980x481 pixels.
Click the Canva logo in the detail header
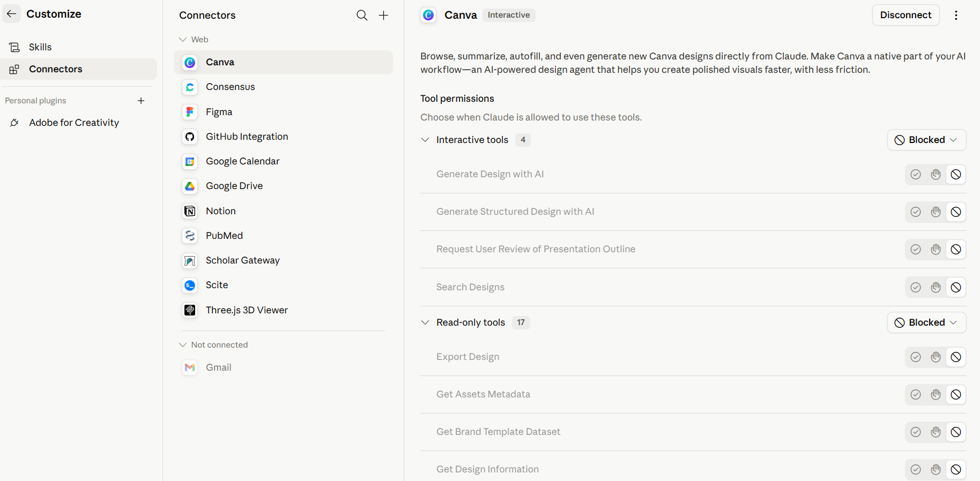click(x=428, y=15)
